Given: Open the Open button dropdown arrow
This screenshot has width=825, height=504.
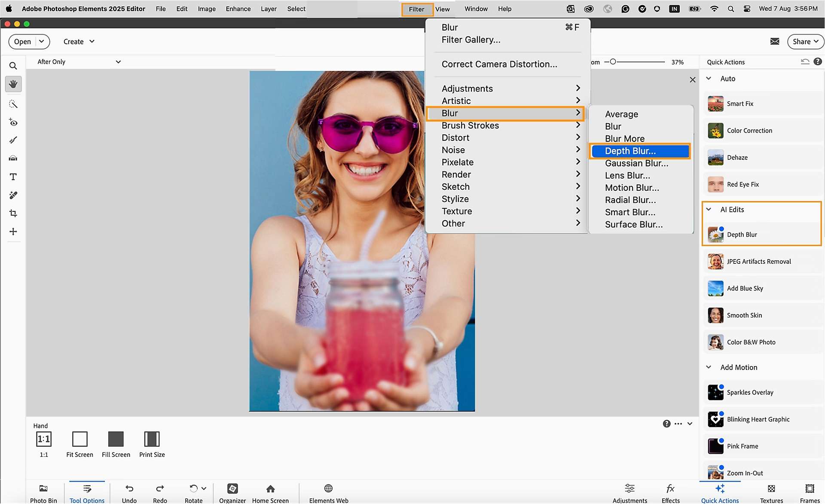Looking at the screenshot, I should [x=42, y=41].
